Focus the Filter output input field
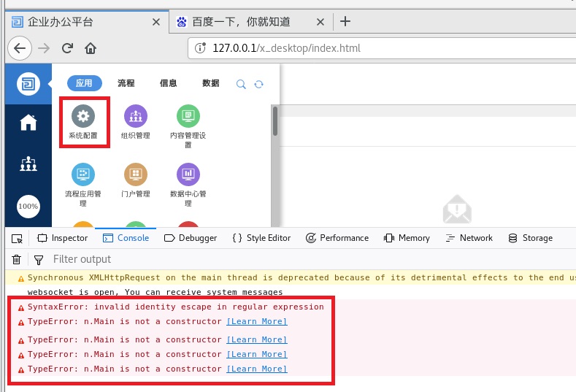 [312, 259]
